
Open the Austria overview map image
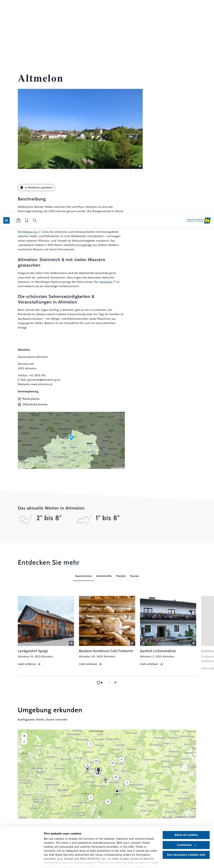71,440
